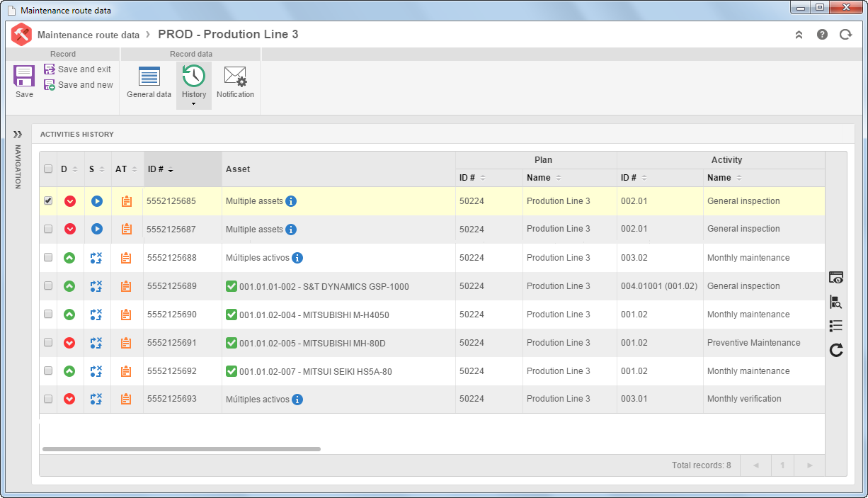Open the General data section
This screenshot has height=498, width=868.
click(x=149, y=82)
